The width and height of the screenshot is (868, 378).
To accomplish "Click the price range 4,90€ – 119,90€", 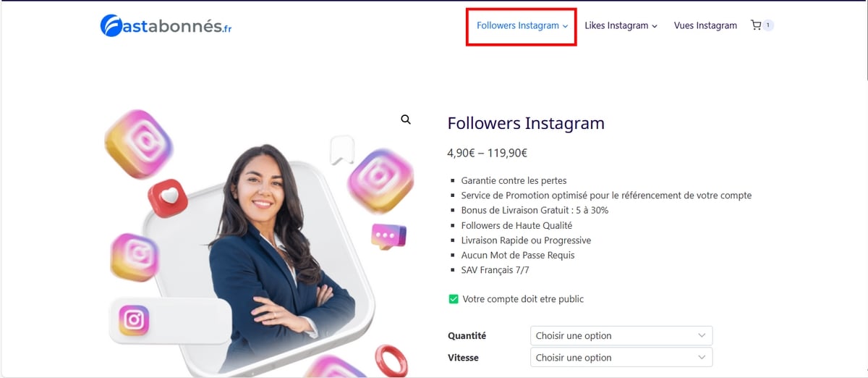I will coord(487,153).
